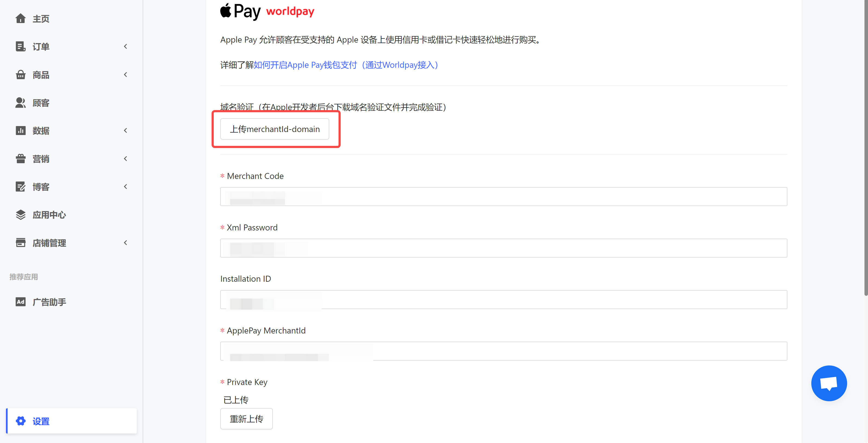Click the 已上传 status text
Image resolution: width=868 pixels, height=443 pixels.
point(236,400)
